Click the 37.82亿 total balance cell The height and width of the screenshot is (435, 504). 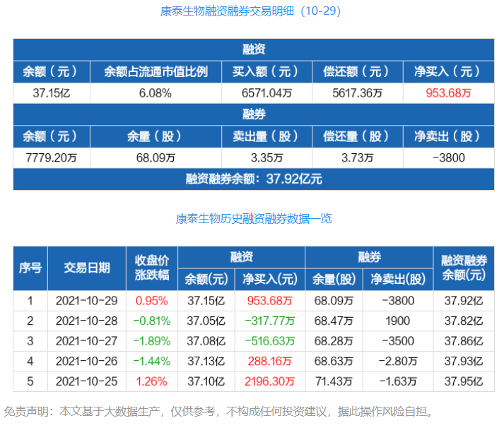[464, 321]
